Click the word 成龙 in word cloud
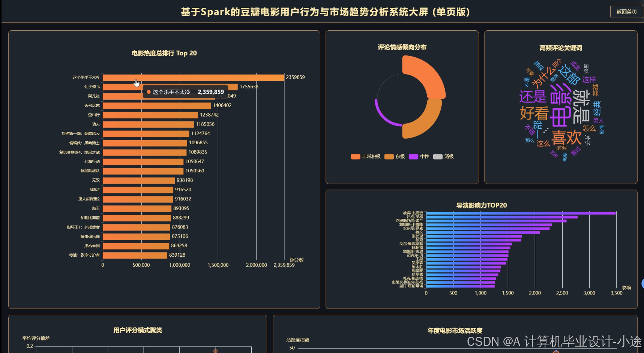Image resolution: width=644 pixels, height=353 pixels. coord(575,66)
